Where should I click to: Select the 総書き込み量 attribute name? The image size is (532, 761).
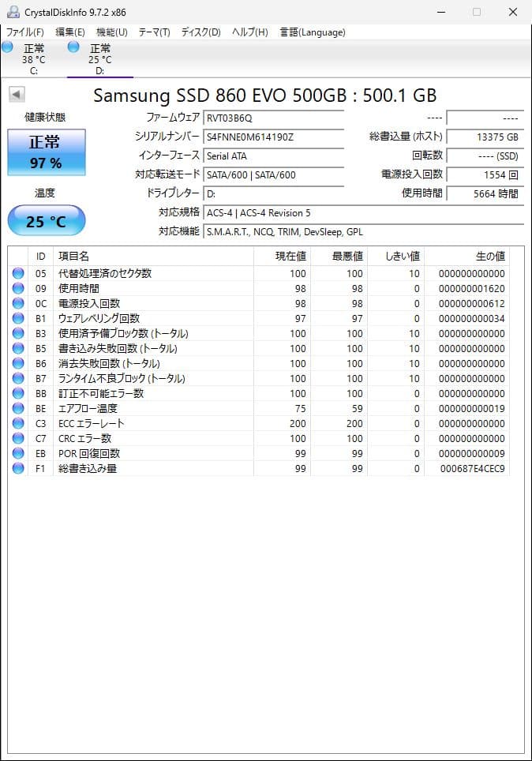pos(88,468)
